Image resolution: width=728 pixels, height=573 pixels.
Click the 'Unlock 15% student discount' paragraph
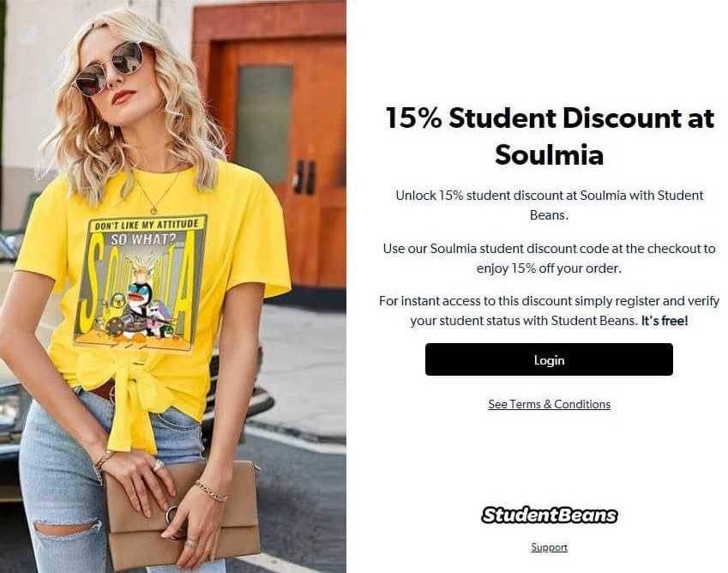(550, 205)
